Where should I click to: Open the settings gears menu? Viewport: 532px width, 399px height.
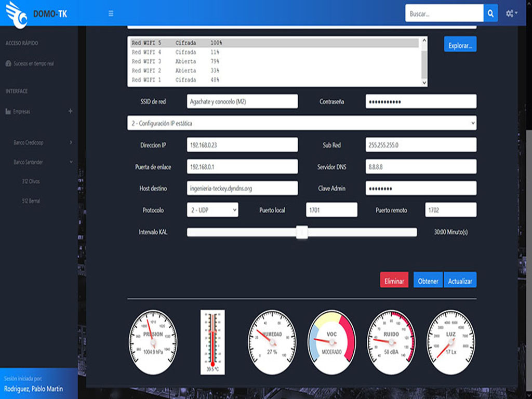[512, 14]
